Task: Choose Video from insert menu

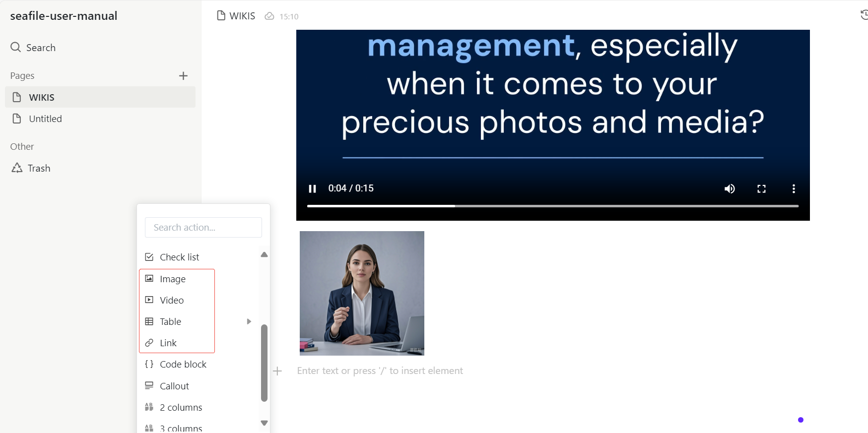Action: pos(172,300)
